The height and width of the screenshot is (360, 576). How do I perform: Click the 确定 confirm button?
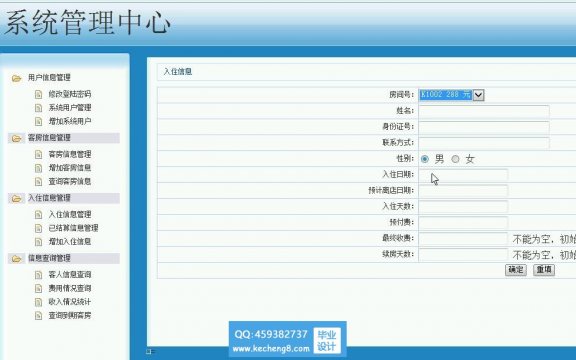pyautogui.click(x=516, y=270)
